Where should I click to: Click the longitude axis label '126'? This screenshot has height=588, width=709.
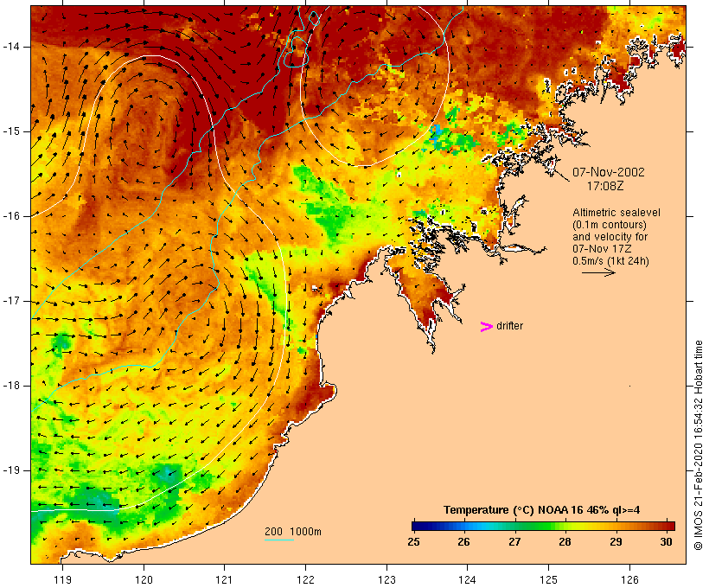coord(629,579)
